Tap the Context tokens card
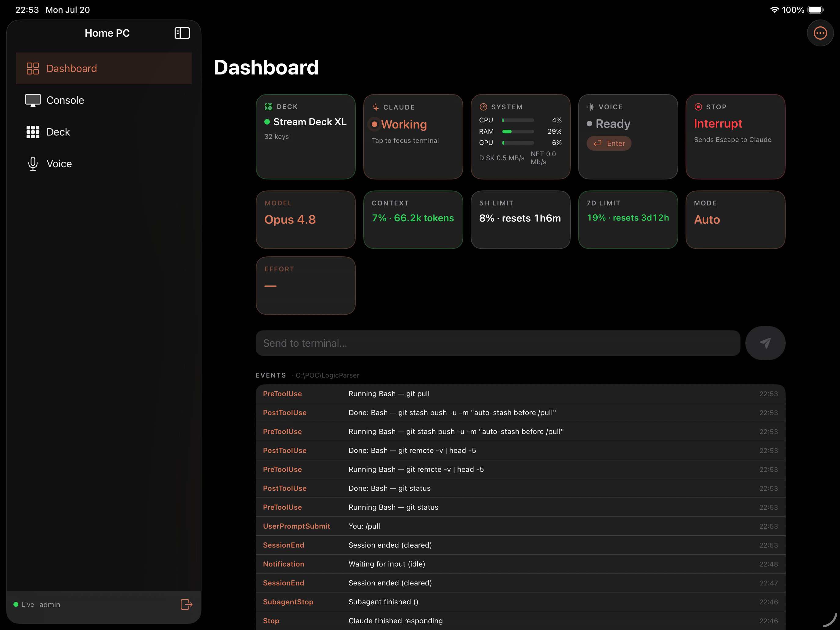 (413, 219)
